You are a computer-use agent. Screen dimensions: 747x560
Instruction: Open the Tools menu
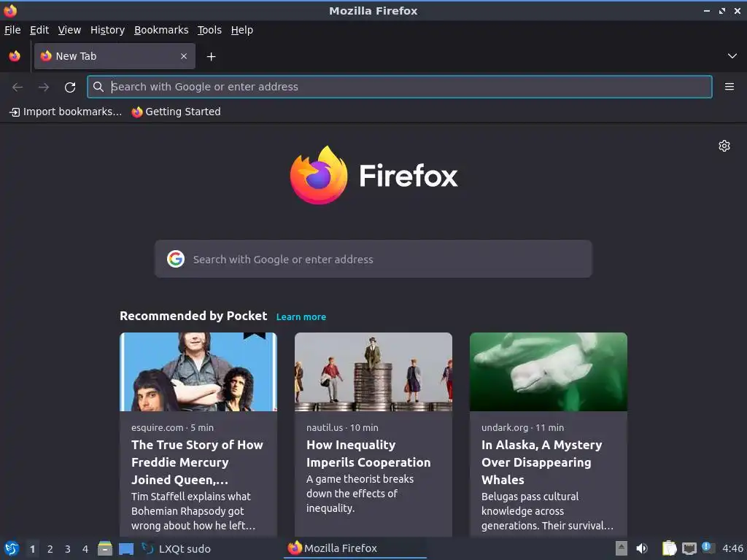[x=209, y=30]
